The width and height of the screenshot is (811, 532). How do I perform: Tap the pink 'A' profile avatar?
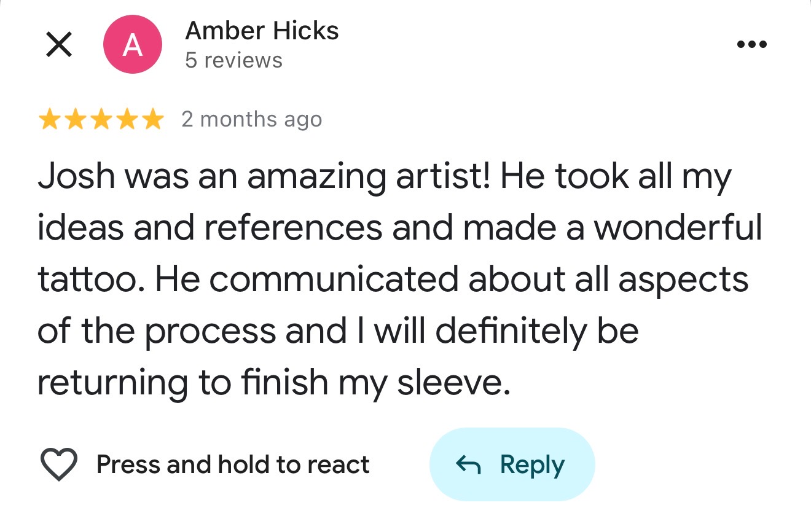(x=133, y=45)
